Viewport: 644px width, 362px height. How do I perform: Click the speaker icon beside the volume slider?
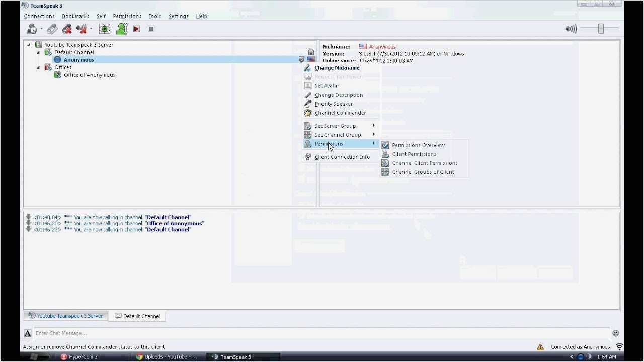pyautogui.click(x=571, y=29)
